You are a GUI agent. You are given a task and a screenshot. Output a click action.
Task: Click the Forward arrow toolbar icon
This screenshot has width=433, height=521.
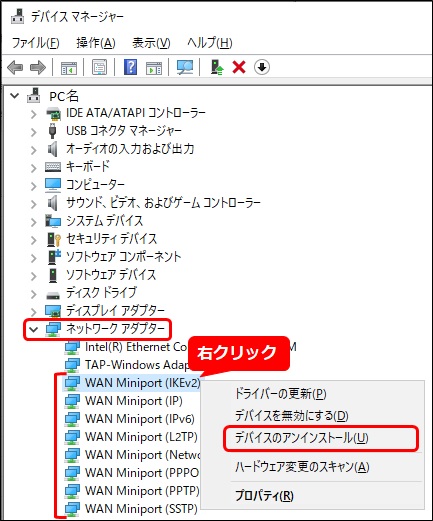(38, 67)
